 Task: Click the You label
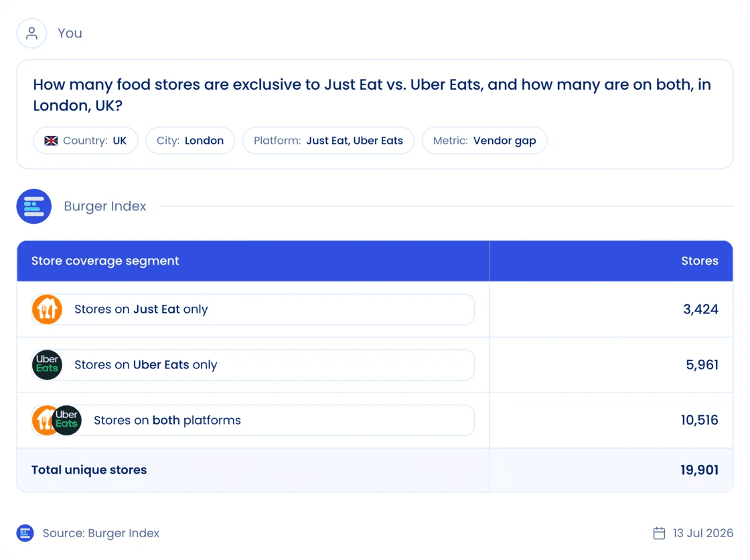coord(70,33)
